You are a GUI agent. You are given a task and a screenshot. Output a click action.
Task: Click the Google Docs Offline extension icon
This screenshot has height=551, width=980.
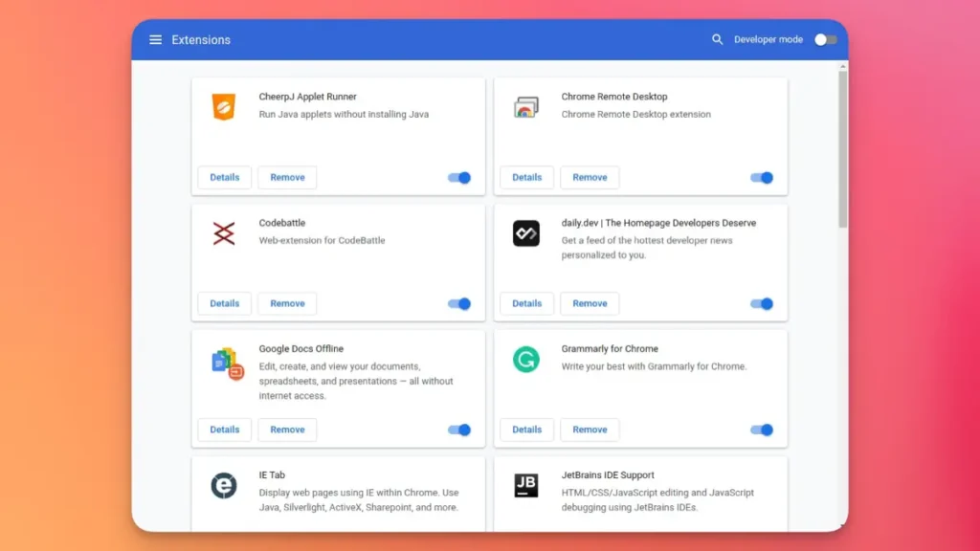pyautogui.click(x=223, y=364)
